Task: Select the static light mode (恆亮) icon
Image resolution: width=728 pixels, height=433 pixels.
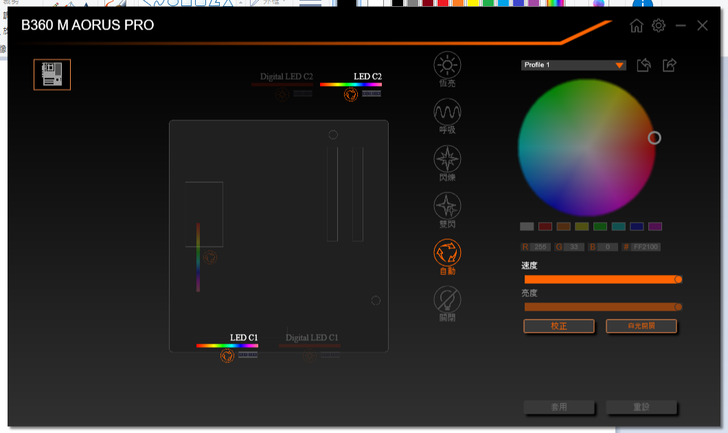Action: point(447,66)
